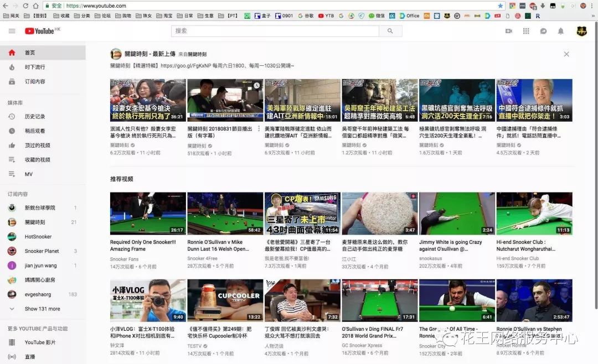Viewport: 598px width, 364px height.
Task: Play the 丁俊晖 7:32 interview thumbnail
Action: (x=302, y=300)
